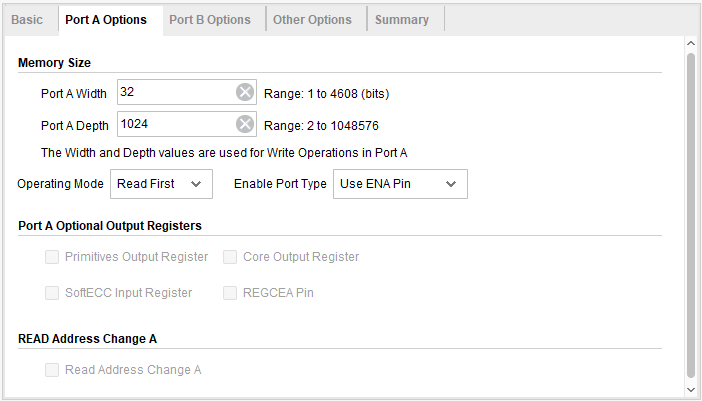Image resolution: width=702 pixels, height=401 pixels.
Task: Toggle Core Output Register checkbox
Action: coord(230,257)
